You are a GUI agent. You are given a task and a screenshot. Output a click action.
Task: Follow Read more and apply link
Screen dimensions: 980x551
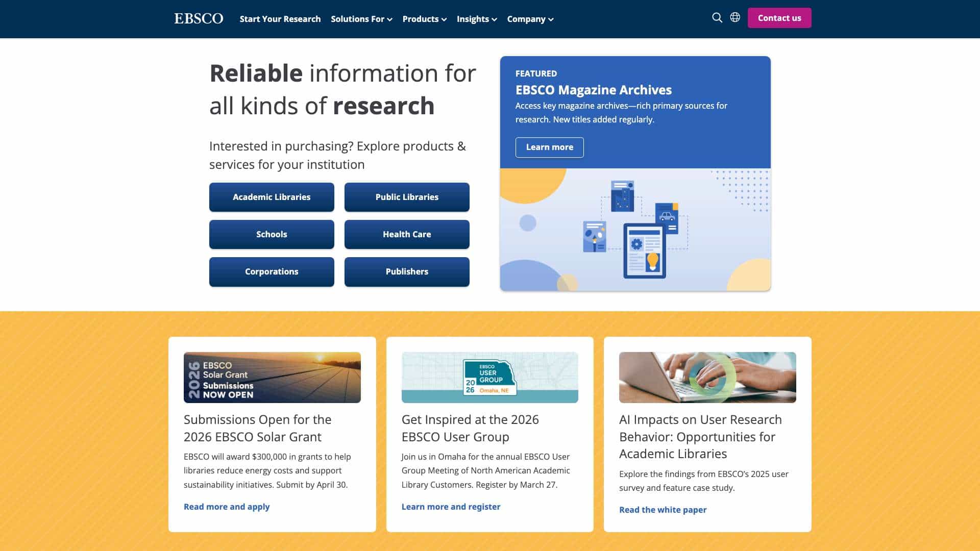227,507
